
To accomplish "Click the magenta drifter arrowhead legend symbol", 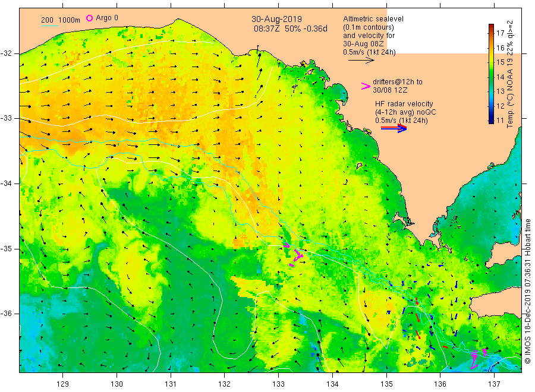I will click(366, 86).
